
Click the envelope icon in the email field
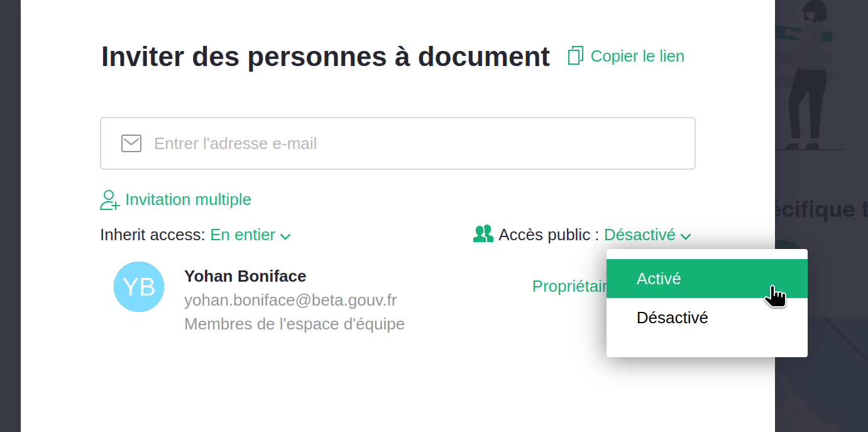[x=131, y=143]
